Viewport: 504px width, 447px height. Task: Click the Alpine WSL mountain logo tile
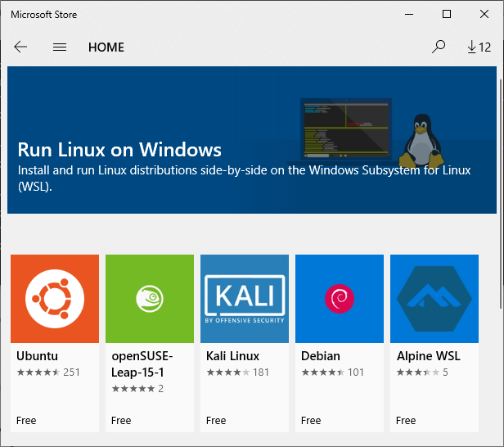pos(434,299)
